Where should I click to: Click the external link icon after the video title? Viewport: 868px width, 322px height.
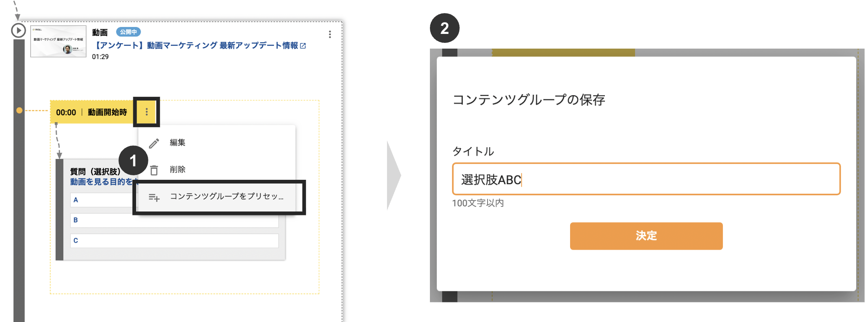303,46
